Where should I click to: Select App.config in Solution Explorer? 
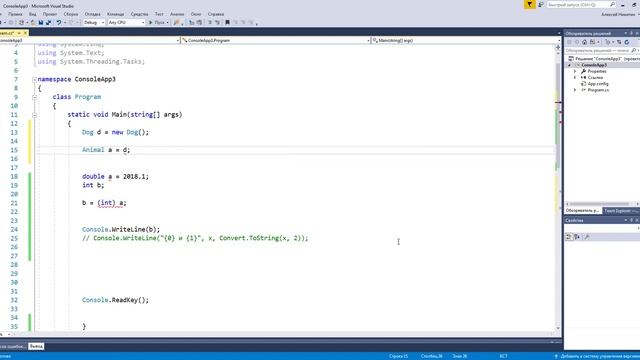[x=598, y=84]
